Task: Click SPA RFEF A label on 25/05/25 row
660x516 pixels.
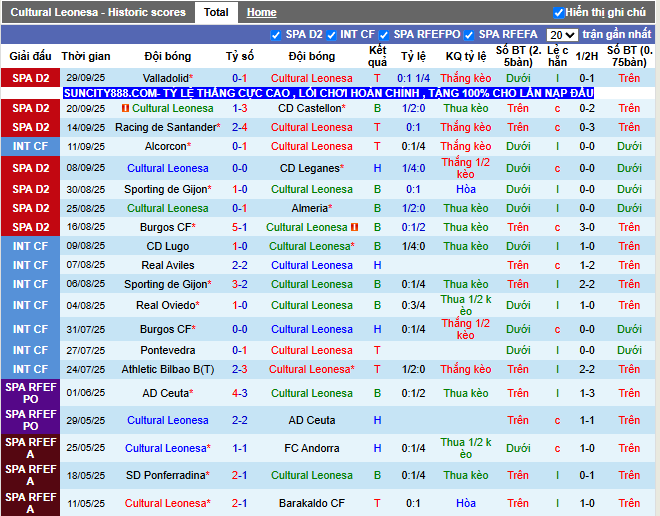Action: (x=30, y=448)
